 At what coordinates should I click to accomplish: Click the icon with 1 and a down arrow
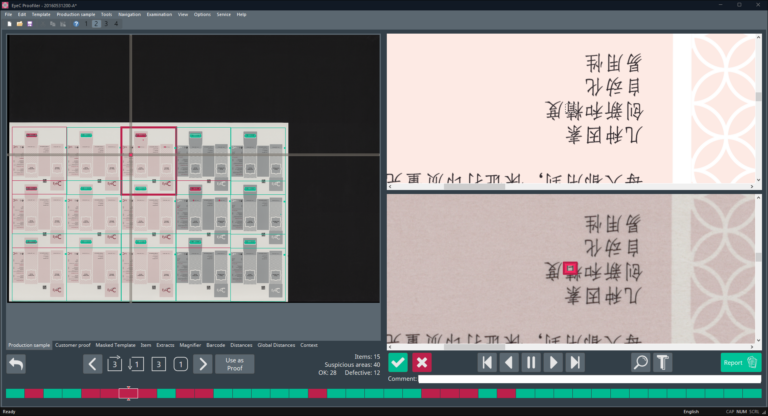136,364
